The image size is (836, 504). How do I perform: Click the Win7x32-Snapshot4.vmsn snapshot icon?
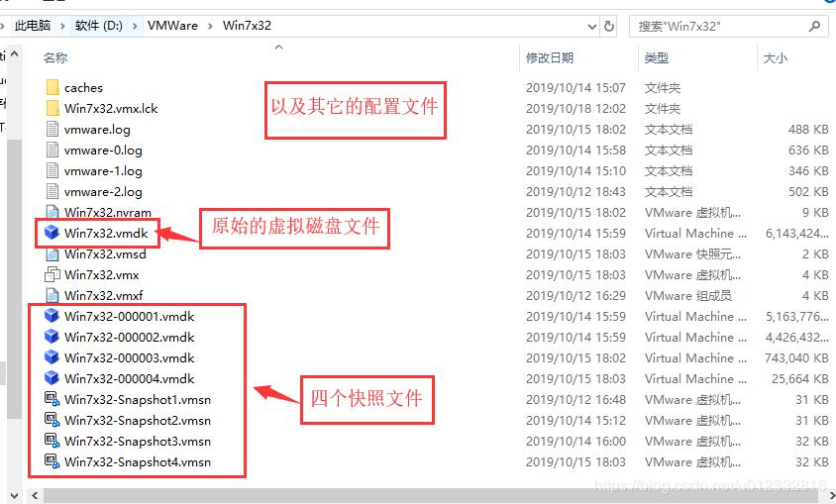(x=52, y=461)
